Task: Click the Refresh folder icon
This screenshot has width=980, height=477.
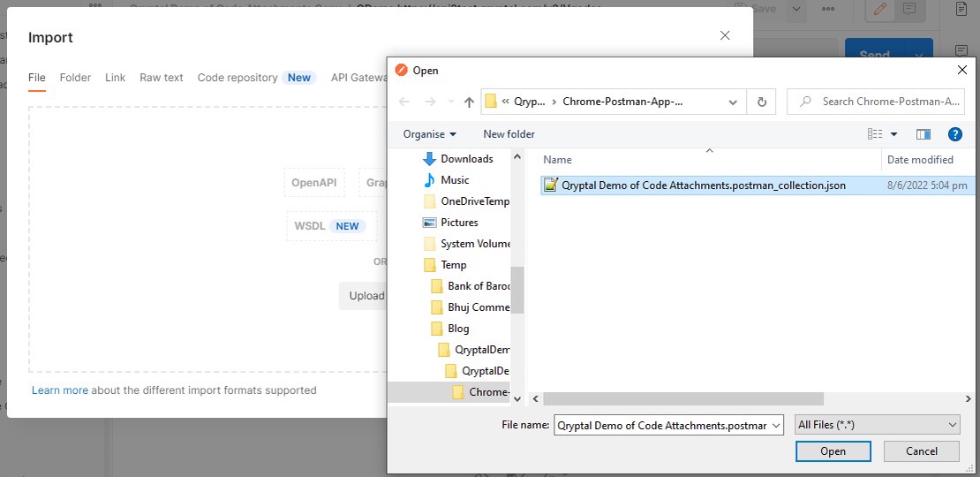Action: (x=761, y=102)
